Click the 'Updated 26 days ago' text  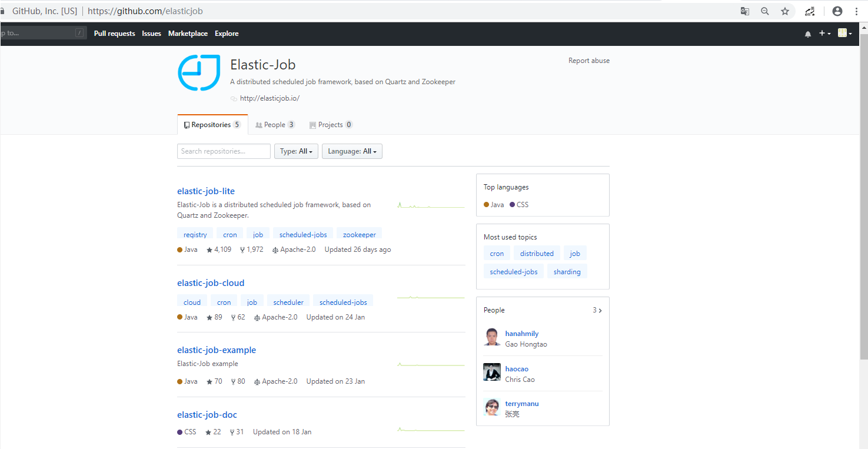coord(358,250)
